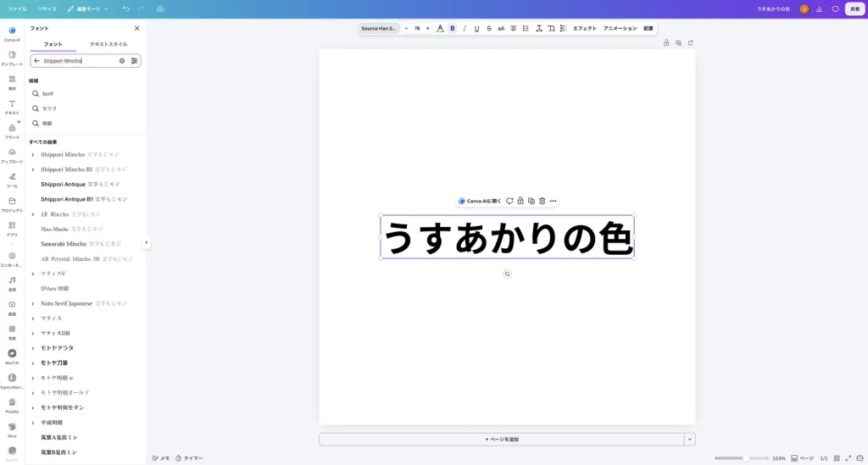The width and height of the screenshot is (868, 465).
Task: Open the ツール (Tools) sidebar panel
Action: 12,180
